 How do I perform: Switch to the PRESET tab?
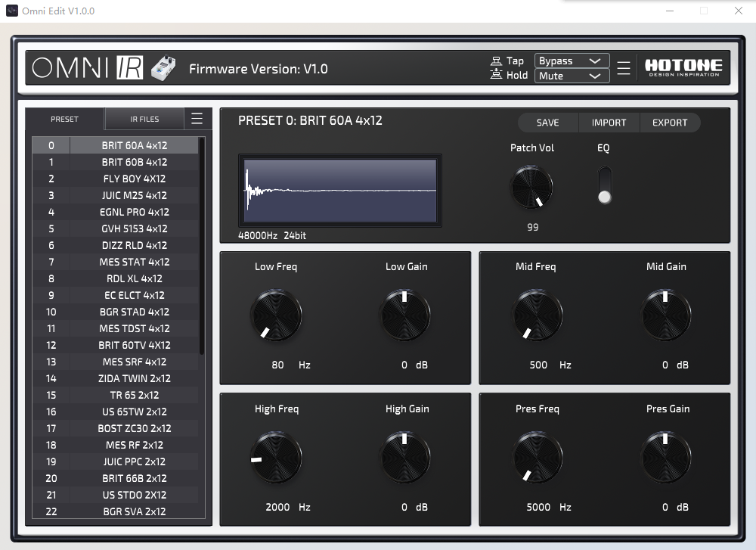click(x=64, y=120)
